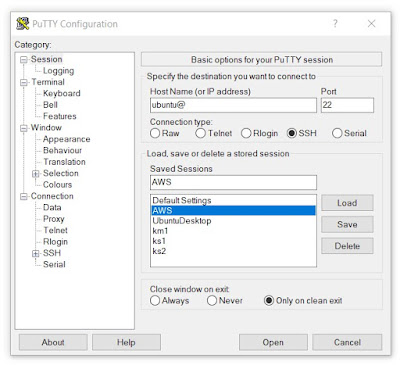
Task: Open the Rlogin category in tree
Action: pyautogui.click(x=55, y=242)
